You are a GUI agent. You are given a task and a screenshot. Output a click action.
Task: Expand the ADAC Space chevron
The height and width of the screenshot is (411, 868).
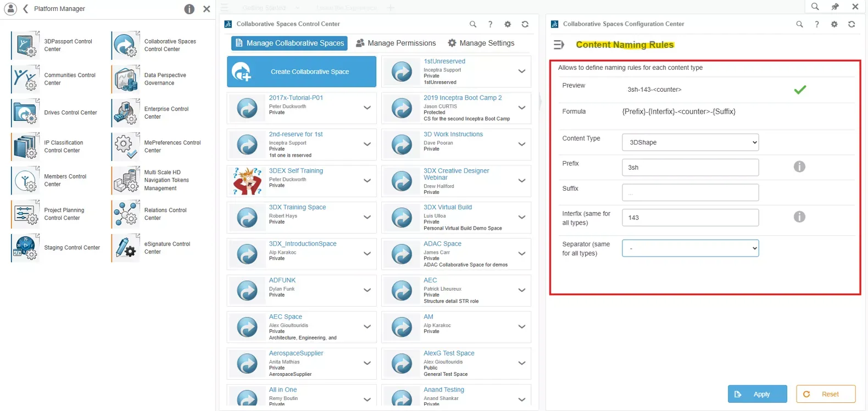(522, 254)
